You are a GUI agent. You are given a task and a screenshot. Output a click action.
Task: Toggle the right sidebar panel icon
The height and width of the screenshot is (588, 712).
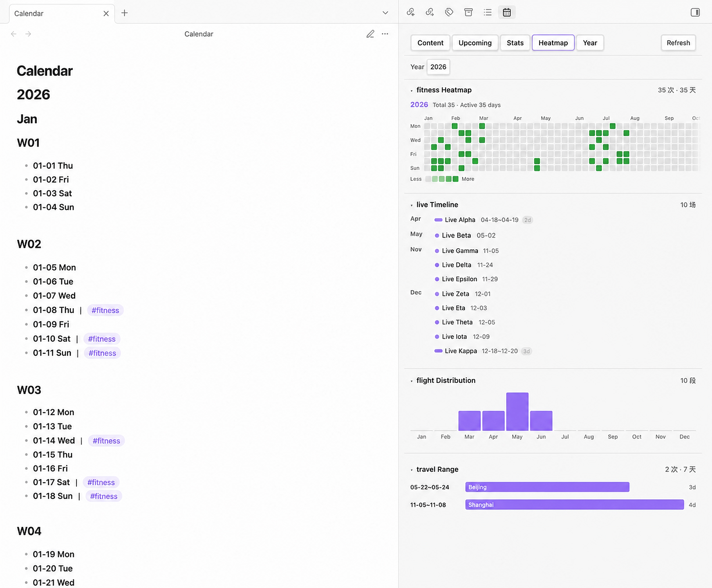click(695, 12)
